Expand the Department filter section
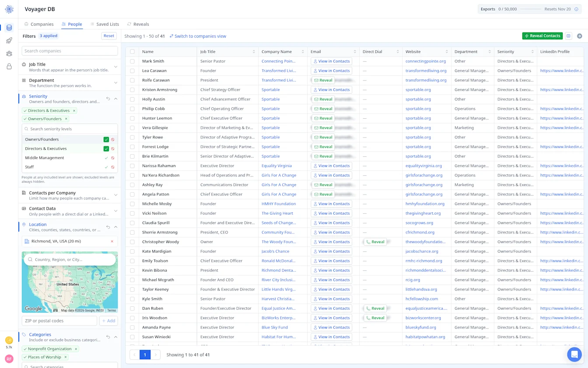The width and height of the screenshot is (588, 368). click(x=115, y=83)
